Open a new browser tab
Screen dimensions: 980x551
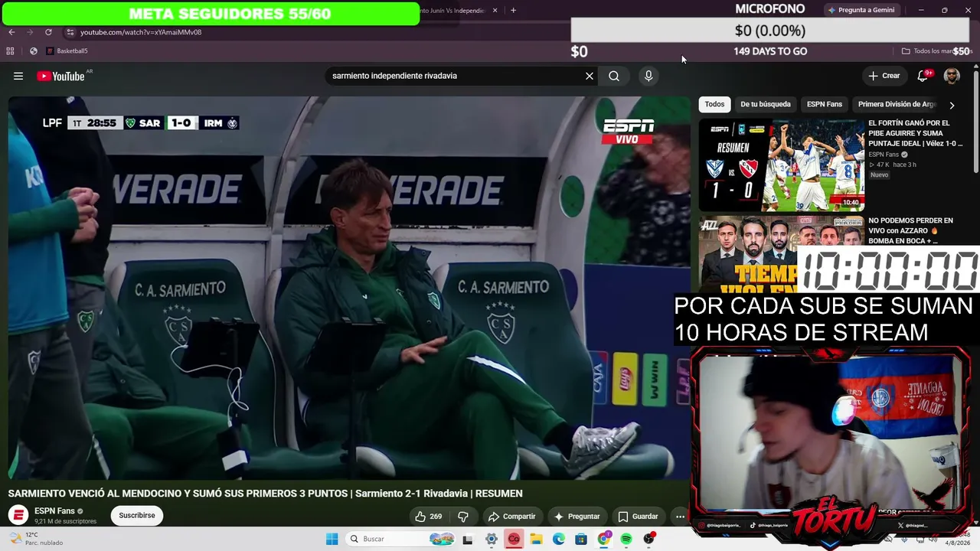click(513, 11)
